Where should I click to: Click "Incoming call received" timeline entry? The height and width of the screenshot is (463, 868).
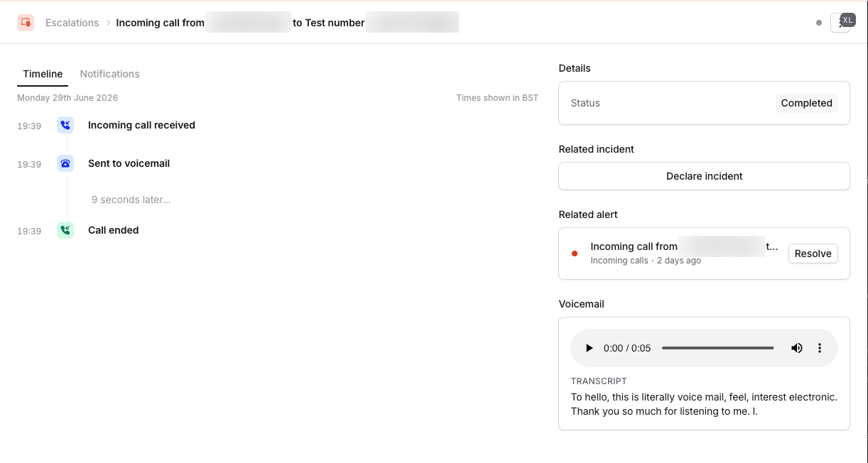click(x=141, y=125)
